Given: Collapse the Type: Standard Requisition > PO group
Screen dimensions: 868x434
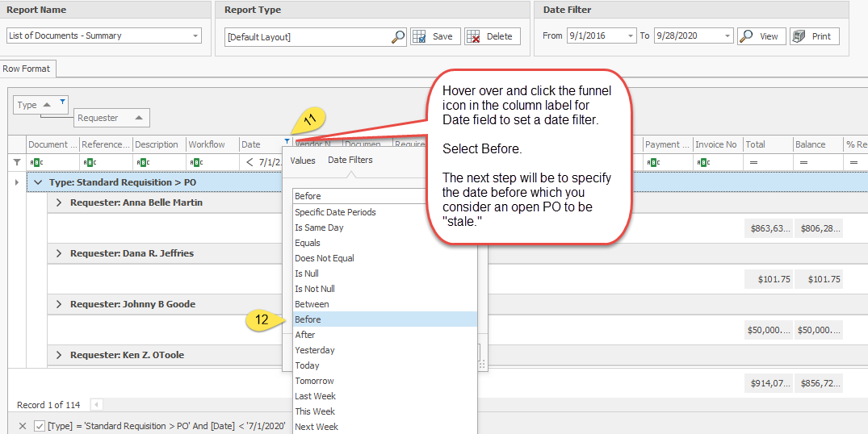Looking at the screenshot, I should click(x=38, y=182).
